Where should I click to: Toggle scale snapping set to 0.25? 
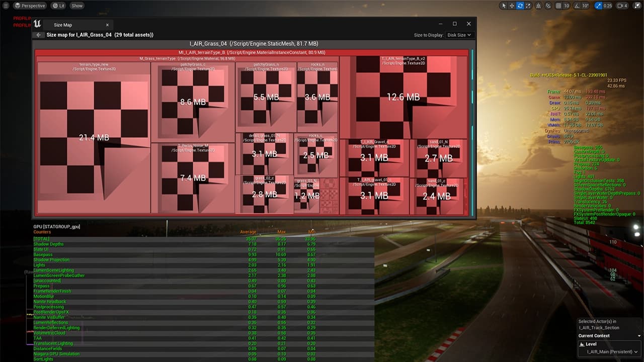click(x=598, y=6)
